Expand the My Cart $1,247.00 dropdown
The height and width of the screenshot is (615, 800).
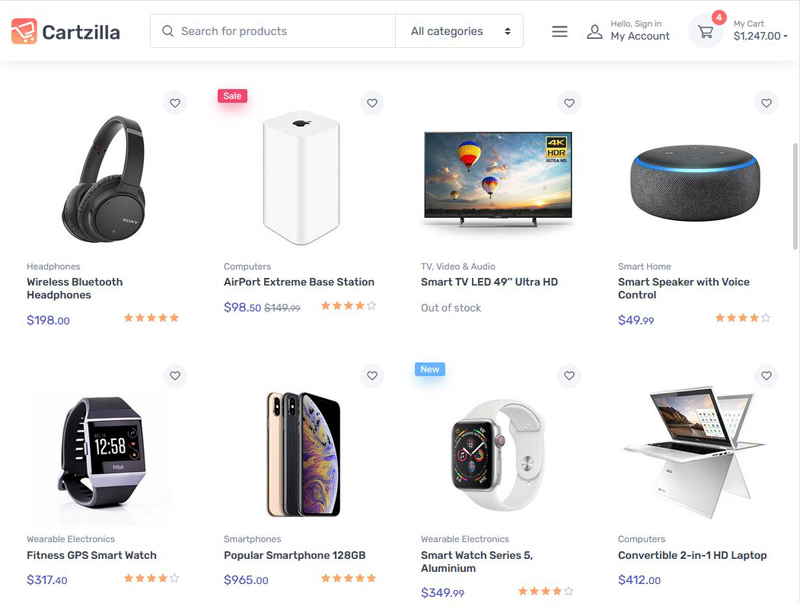coord(760,36)
